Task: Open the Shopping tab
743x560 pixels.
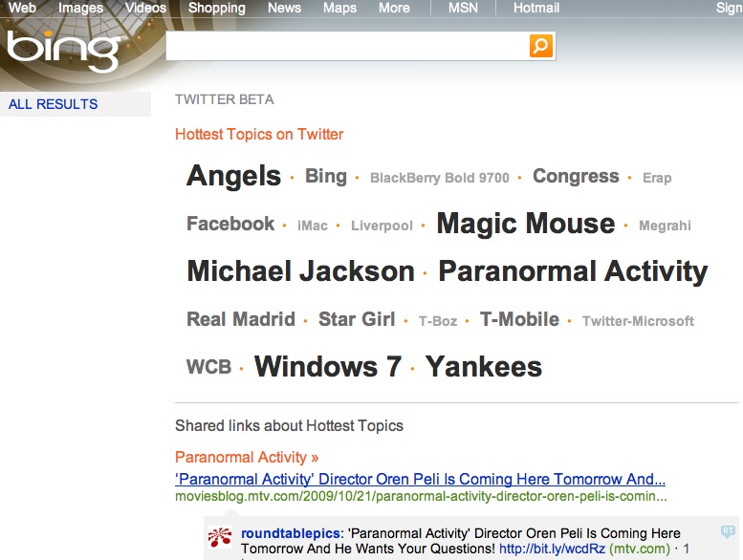Action: (217, 8)
